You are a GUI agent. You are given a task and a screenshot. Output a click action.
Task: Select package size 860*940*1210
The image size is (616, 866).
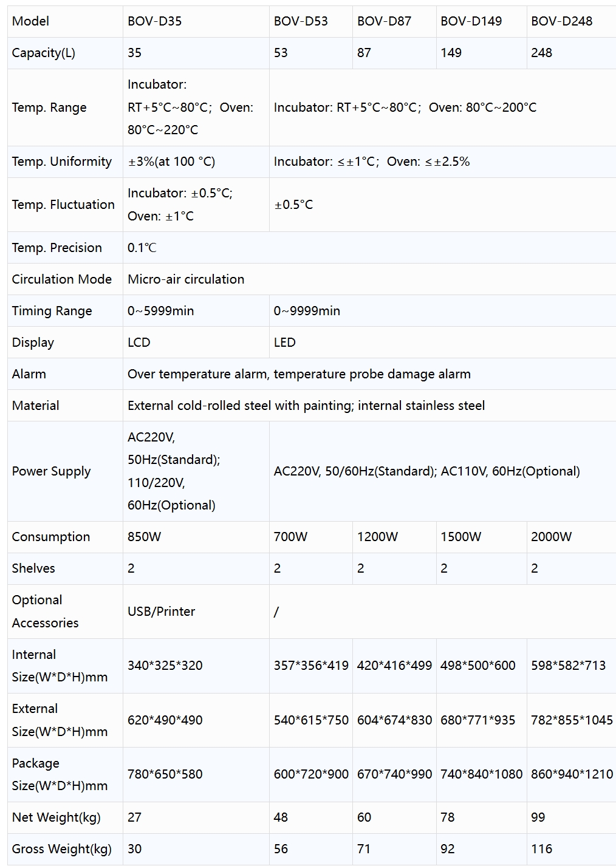pyautogui.click(x=572, y=774)
